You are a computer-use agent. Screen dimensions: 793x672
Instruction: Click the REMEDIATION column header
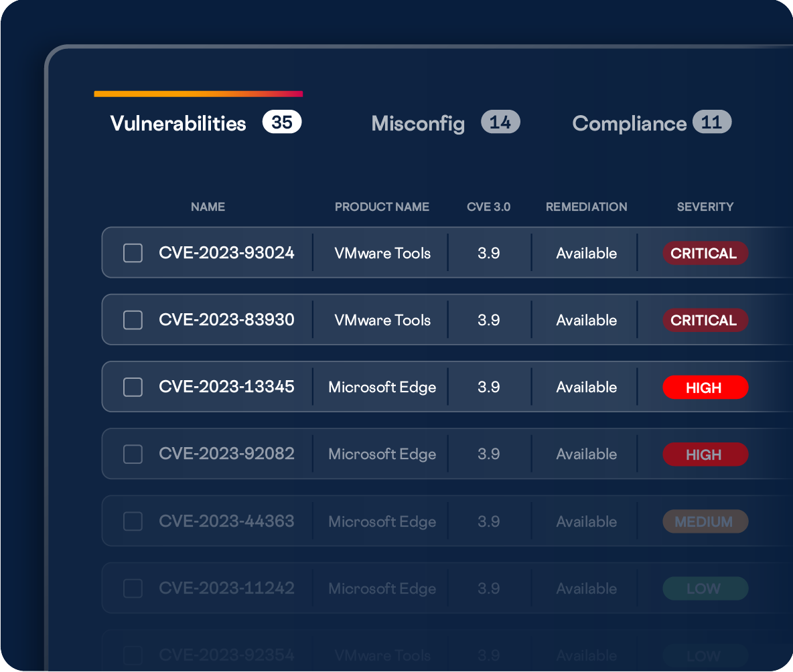tap(586, 207)
